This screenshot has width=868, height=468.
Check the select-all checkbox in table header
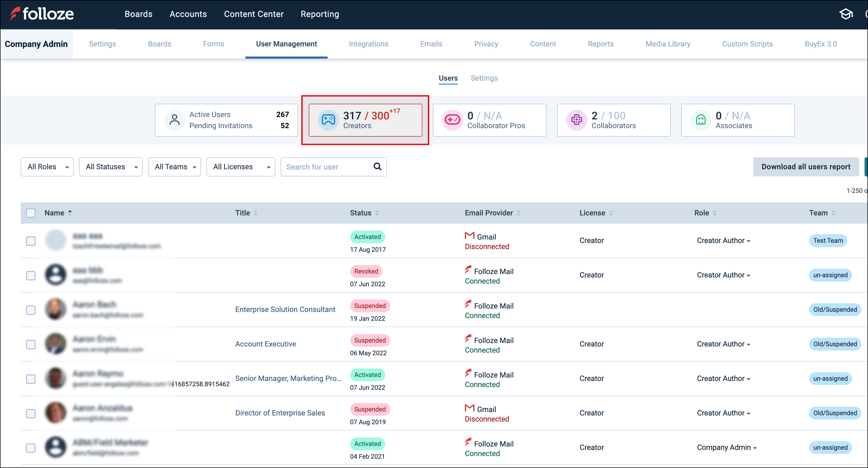tap(31, 213)
